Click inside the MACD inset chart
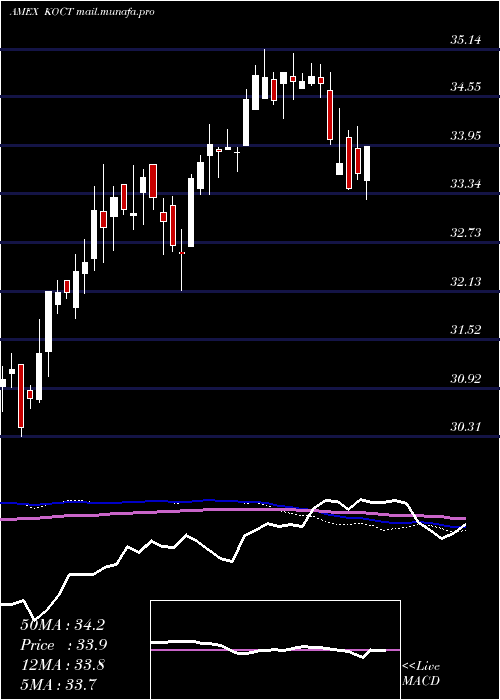 pyautogui.click(x=275, y=650)
